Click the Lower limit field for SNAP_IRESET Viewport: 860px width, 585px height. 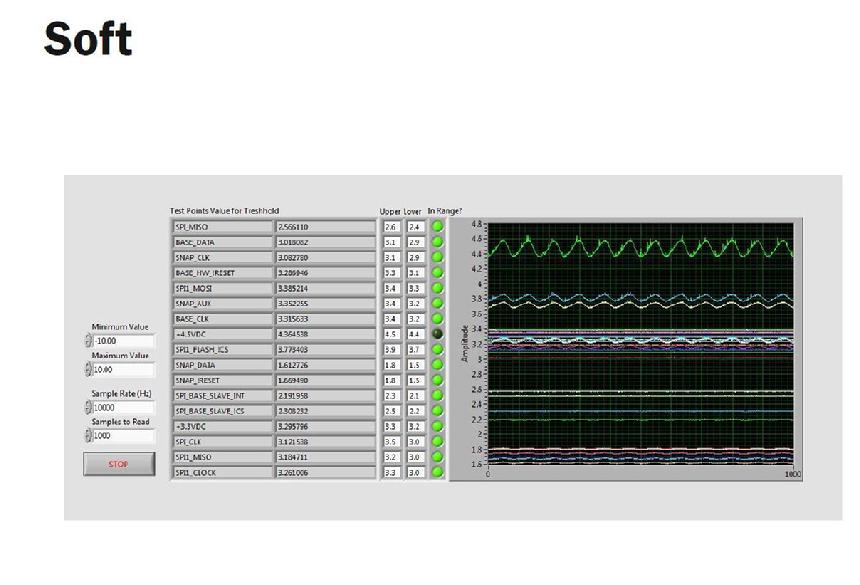(x=415, y=380)
